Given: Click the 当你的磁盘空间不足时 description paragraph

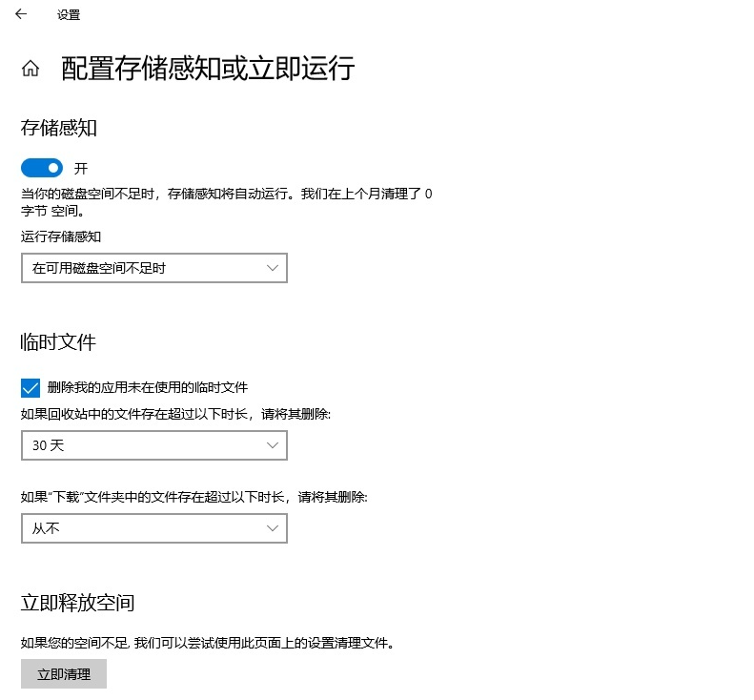Looking at the screenshot, I should pyautogui.click(x=226, y=202).
